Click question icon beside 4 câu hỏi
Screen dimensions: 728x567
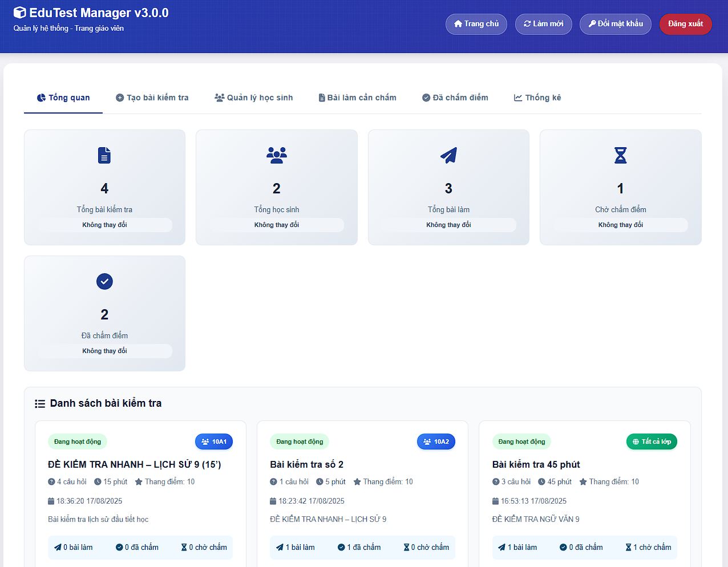[51, 481]
